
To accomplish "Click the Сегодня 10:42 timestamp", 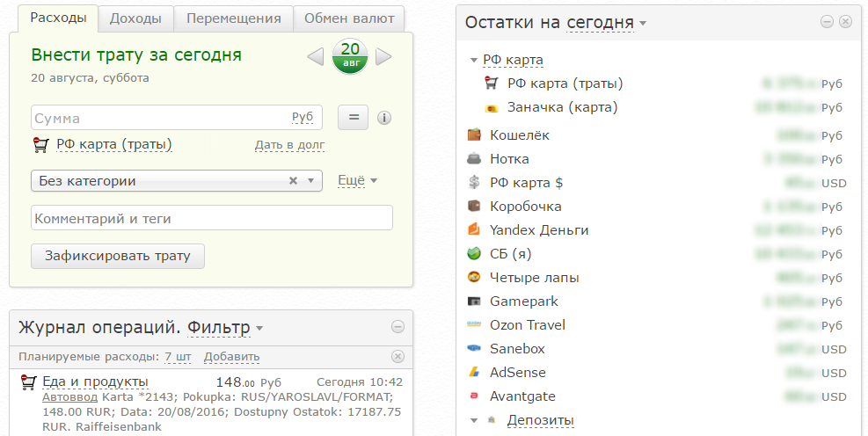I will pos(360,382).
